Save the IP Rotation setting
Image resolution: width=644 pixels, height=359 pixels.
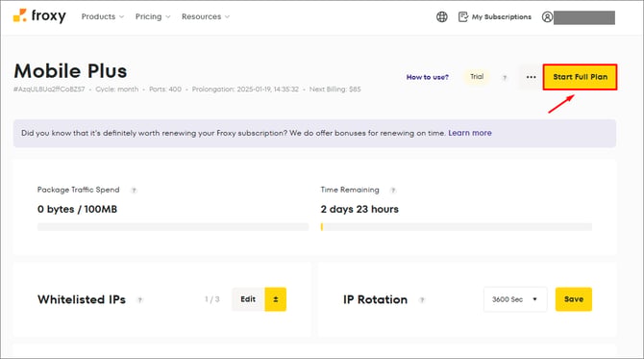pos(574,299)
